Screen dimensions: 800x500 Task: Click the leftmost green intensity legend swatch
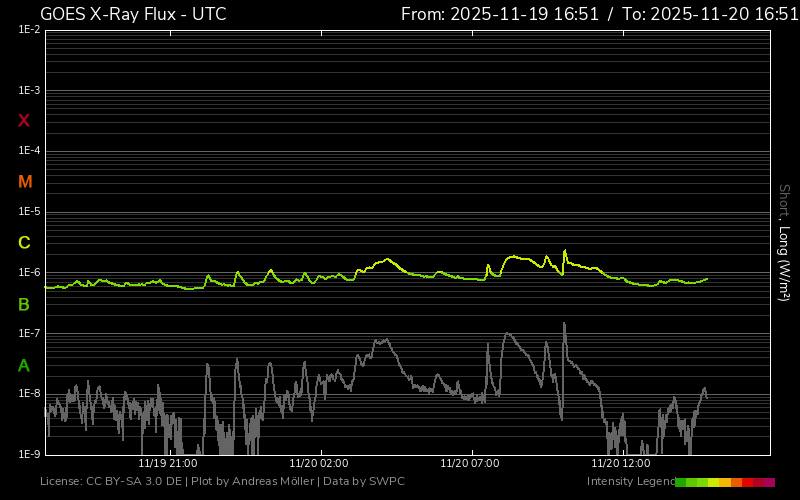[681, 482]
